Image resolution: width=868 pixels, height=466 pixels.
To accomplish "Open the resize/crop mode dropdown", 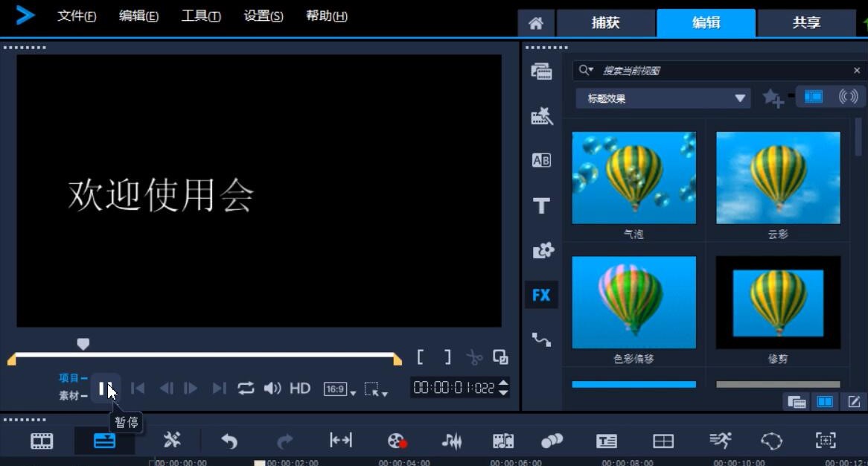I will [376, 389].
